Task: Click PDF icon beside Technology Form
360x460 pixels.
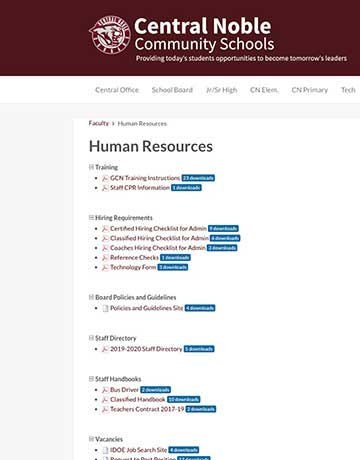Action: pos(105,267)
